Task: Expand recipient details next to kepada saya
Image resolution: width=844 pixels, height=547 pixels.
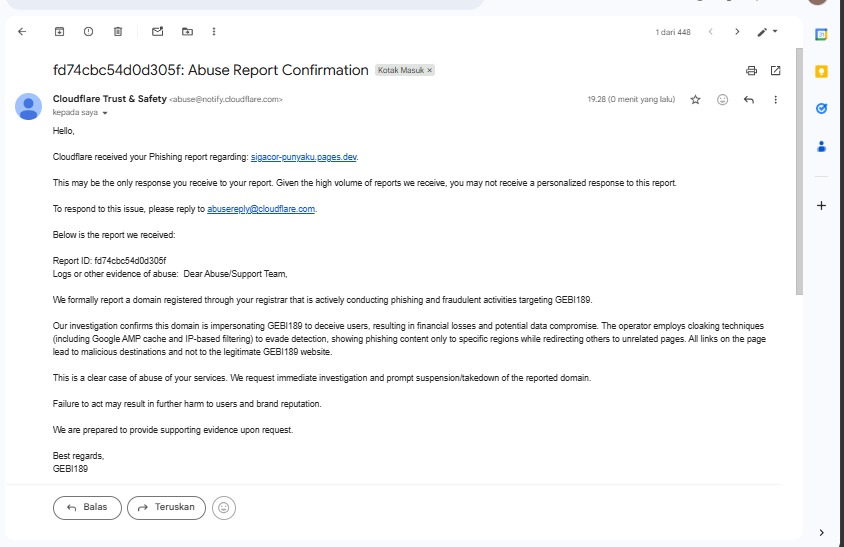Action: [105, 113]
